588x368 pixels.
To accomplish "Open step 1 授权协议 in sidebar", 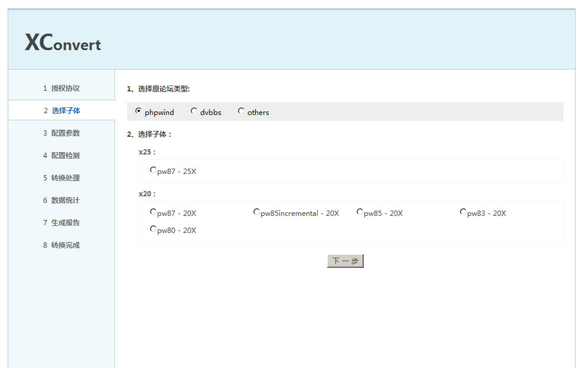I will (61, 88).
